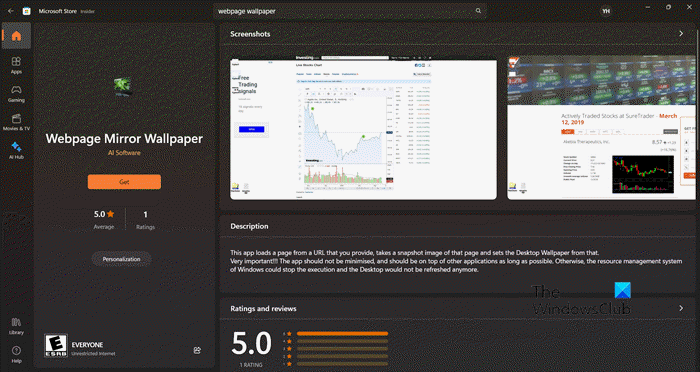Click the 'Webpage Mirror Wallpaper' title
Viewport: 700px width, 372px height.
(124, 139)
